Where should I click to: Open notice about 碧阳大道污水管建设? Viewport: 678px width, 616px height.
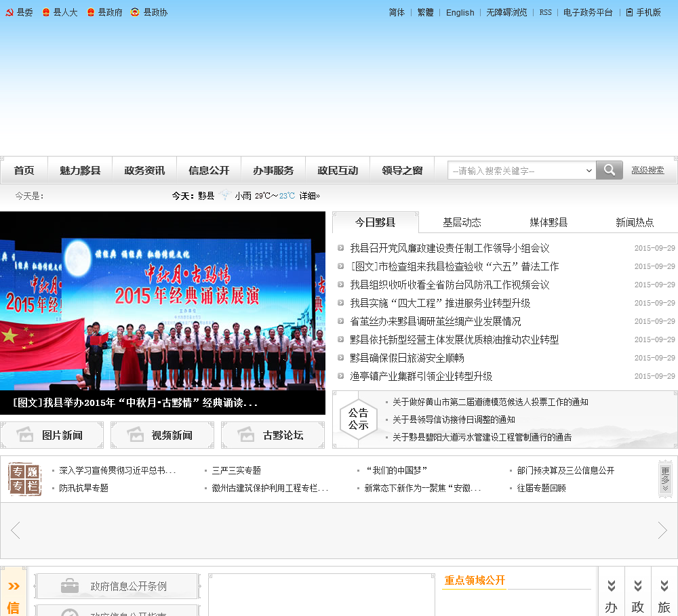point(482,437)
